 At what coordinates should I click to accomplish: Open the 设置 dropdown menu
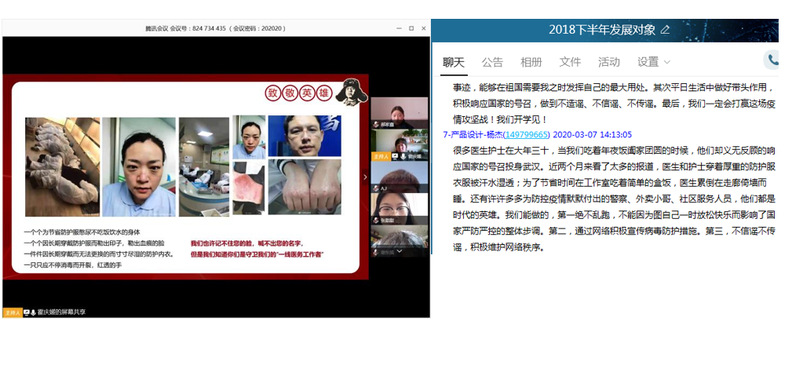point(653,62)
